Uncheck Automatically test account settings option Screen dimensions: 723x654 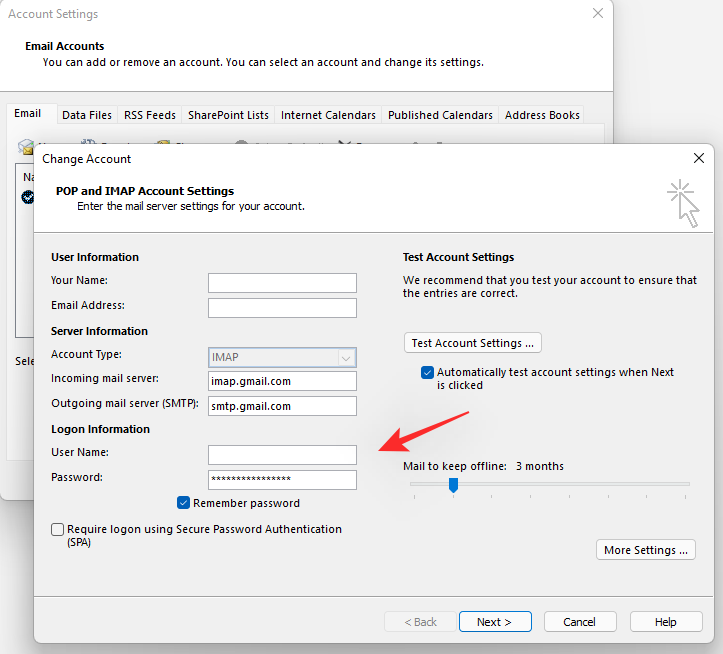tap(428, 372)
